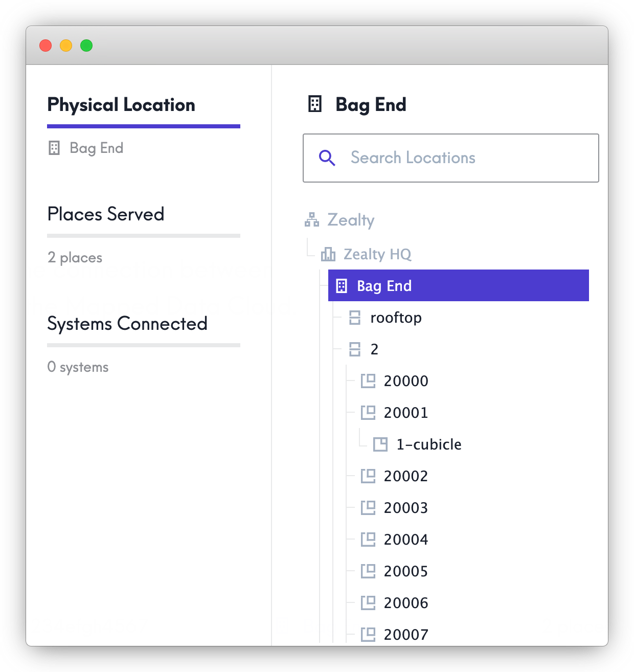Select floor 2 in the tree
The image size is (634, 672).
(x=374, y=349)
